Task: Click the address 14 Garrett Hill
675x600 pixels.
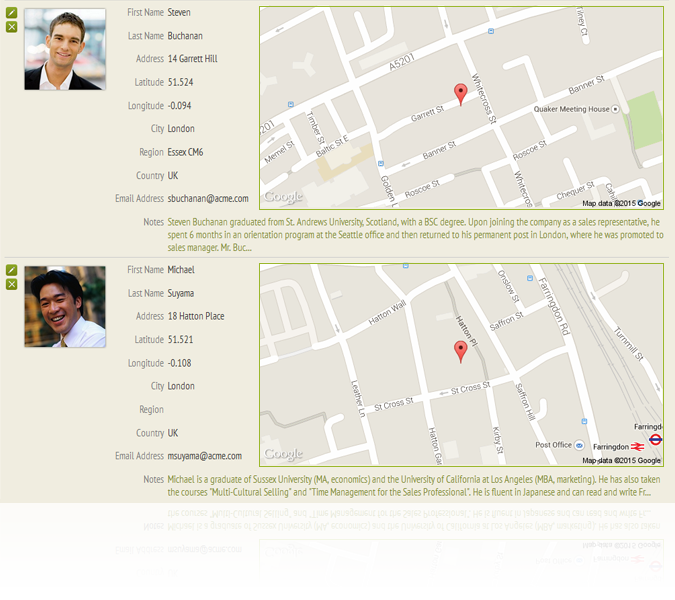Action: [192, 59]
